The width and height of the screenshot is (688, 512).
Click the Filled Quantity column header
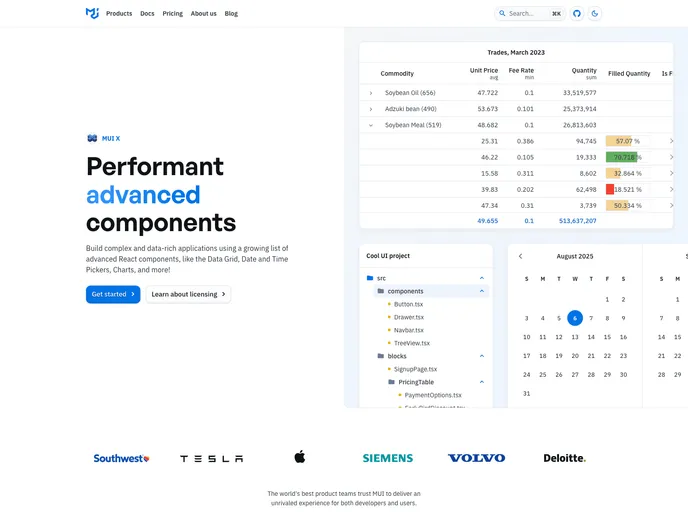[x=629, y=74]
